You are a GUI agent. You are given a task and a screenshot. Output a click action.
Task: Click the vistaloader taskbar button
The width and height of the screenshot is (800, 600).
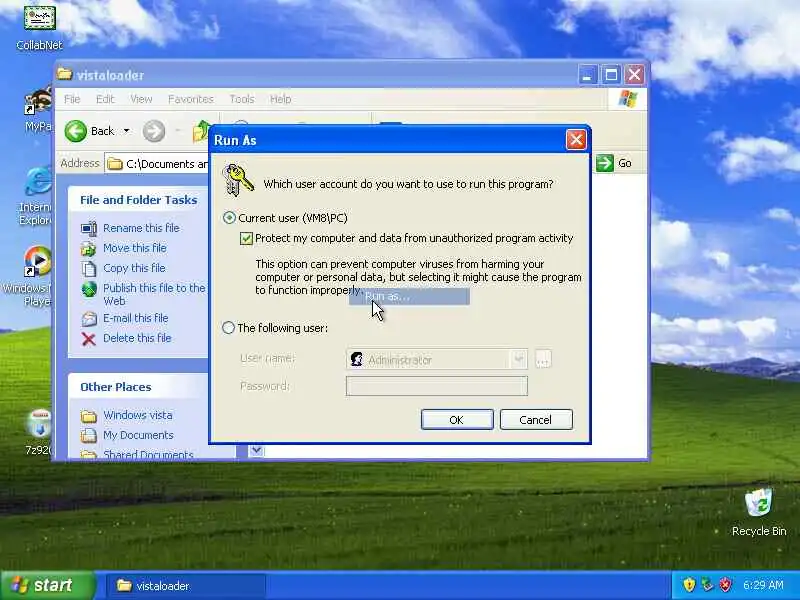(185, 586)
